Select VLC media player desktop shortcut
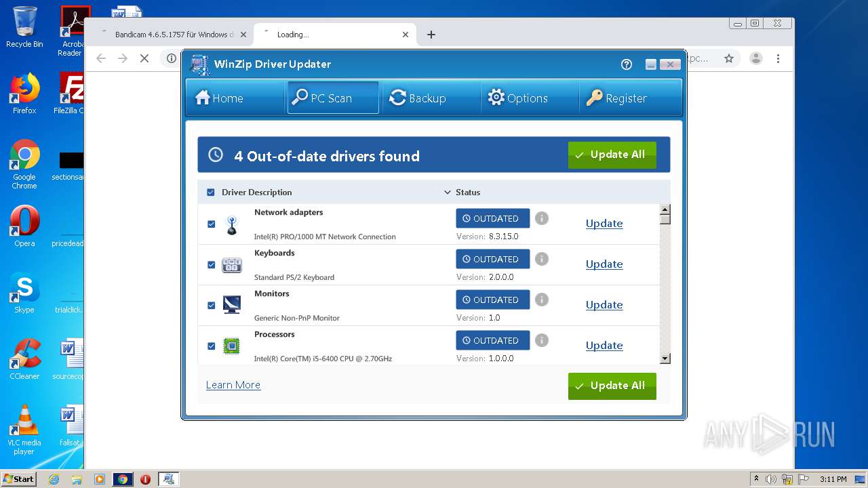Image resolution: width=868 pixels, height=488 pixels. coord(24,430)
